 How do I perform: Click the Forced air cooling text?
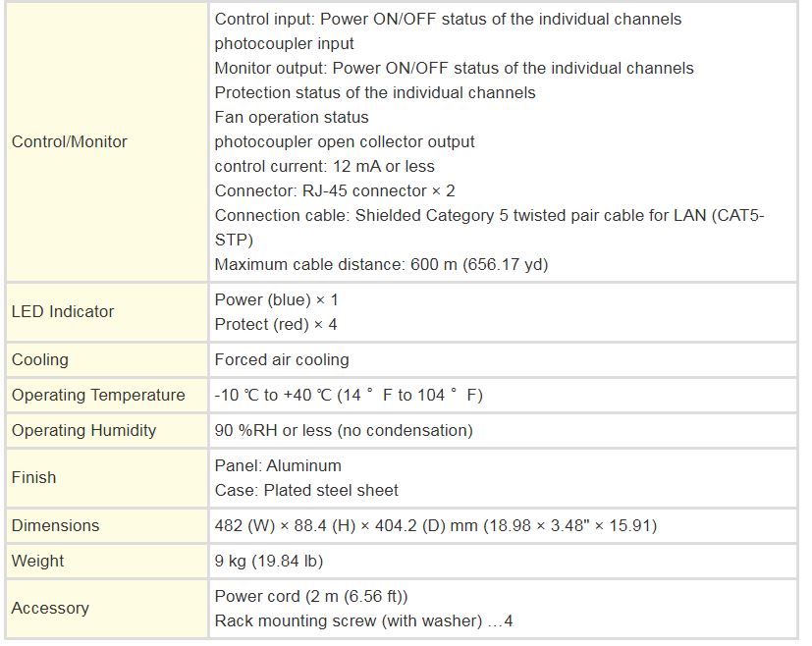(x=282, y=359)
